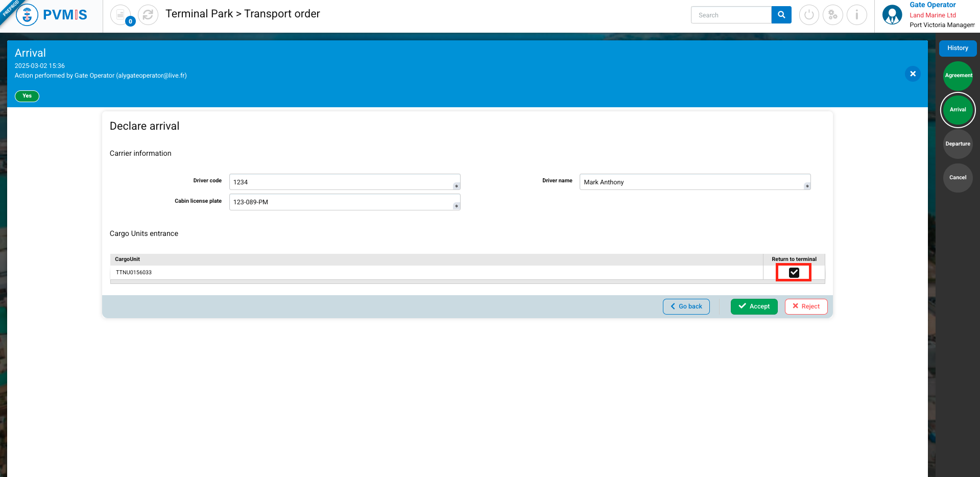Click the green Yes status pill
This screenshot has height=477, width=980.
pyautogui.click(x=27, y=96)
